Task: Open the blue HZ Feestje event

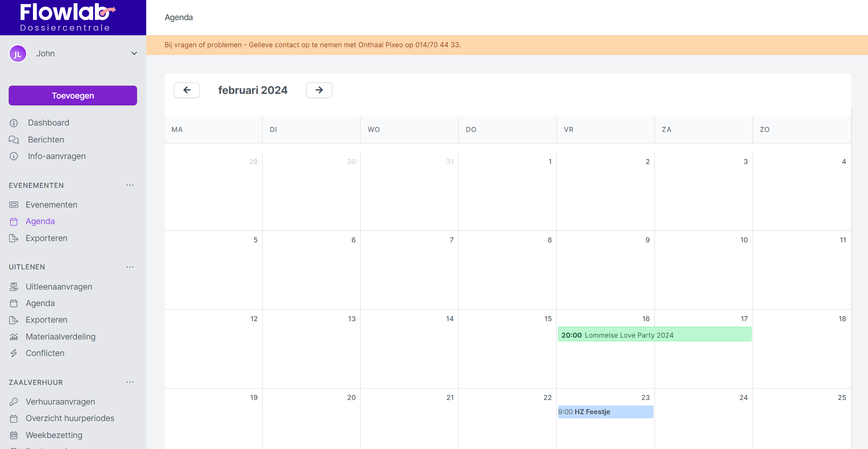Action: [605, 412]
